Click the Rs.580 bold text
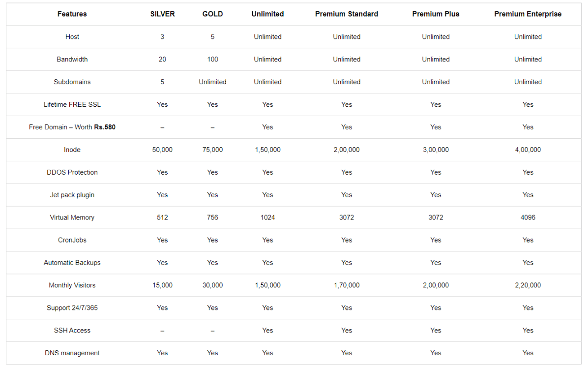588x367 pixels. coord(105,127)
